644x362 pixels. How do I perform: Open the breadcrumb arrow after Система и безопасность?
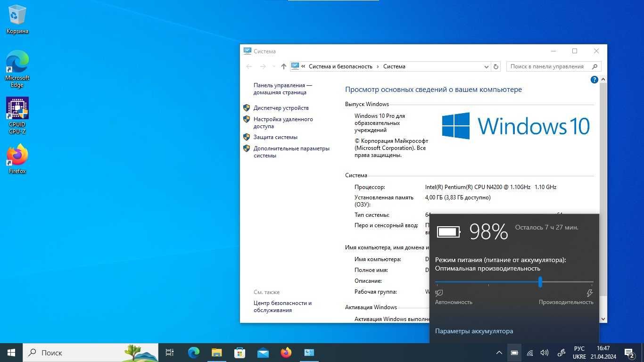coord(378,66)
